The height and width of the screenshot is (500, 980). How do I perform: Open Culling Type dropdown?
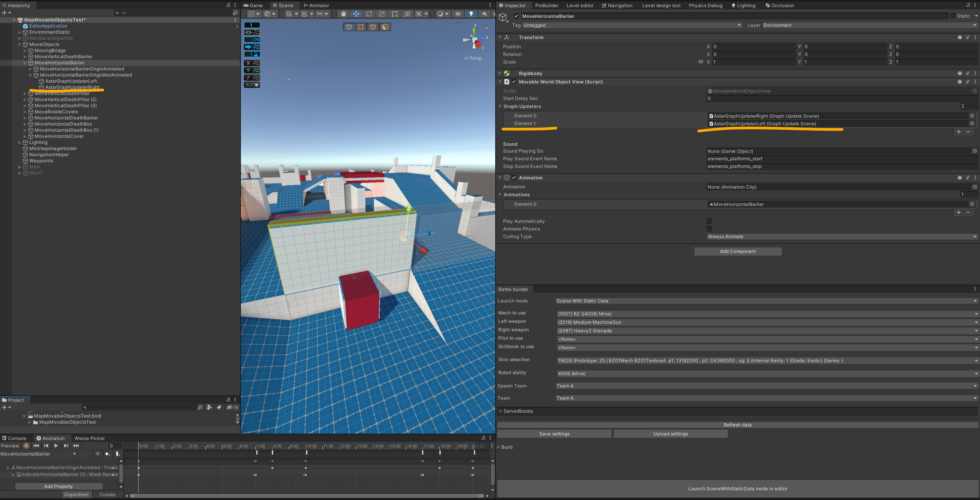pos(842,237)
